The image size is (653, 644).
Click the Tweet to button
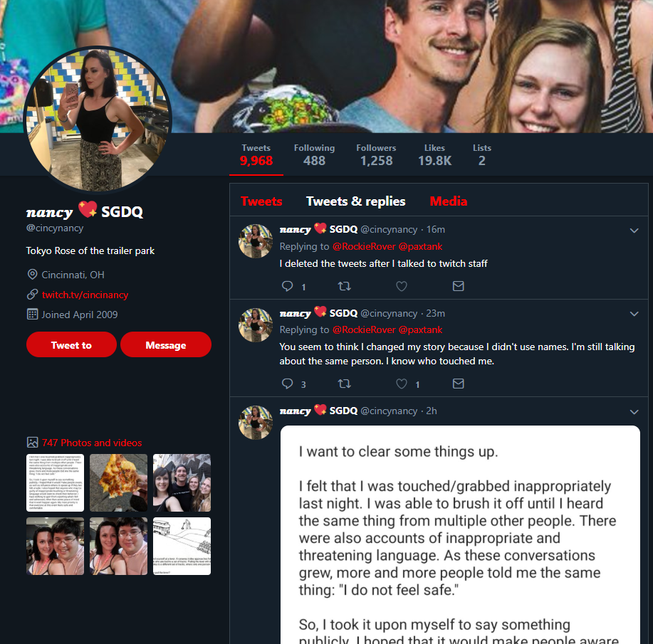(71, 344)
